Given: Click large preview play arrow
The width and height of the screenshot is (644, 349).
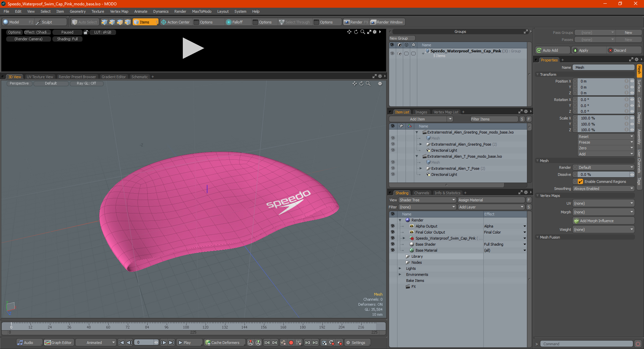Looking at the screenshot, I should click(x=193, y=48).
